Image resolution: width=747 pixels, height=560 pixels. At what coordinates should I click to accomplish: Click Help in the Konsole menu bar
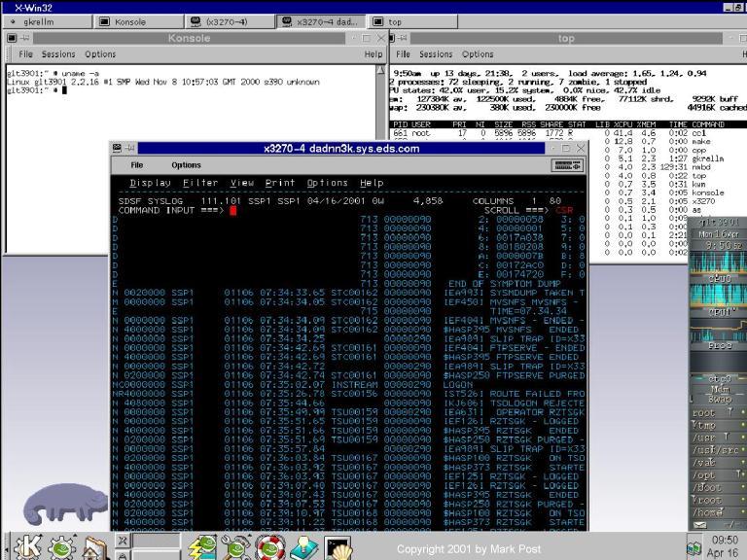click(x=373, y=54)
